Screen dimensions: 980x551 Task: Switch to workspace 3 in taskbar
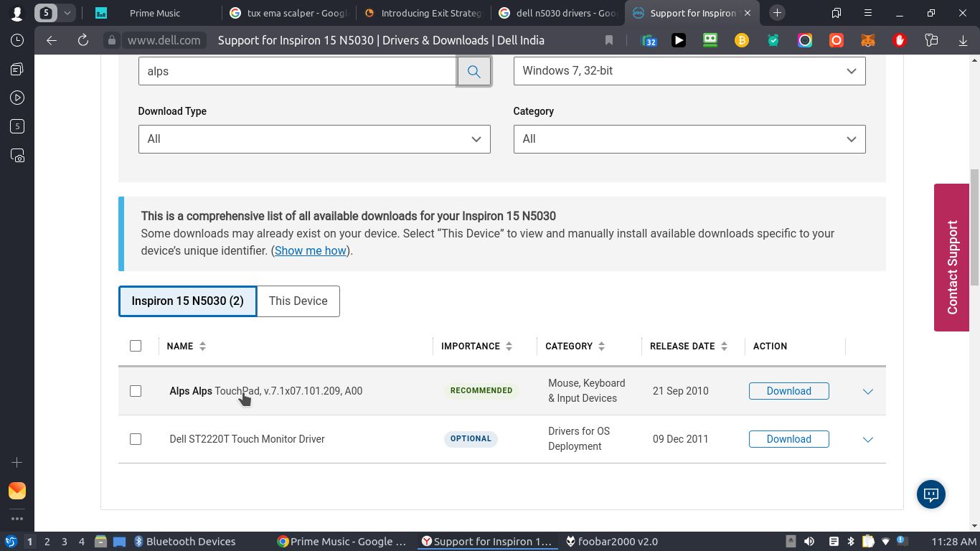click(x=65, y=542)
